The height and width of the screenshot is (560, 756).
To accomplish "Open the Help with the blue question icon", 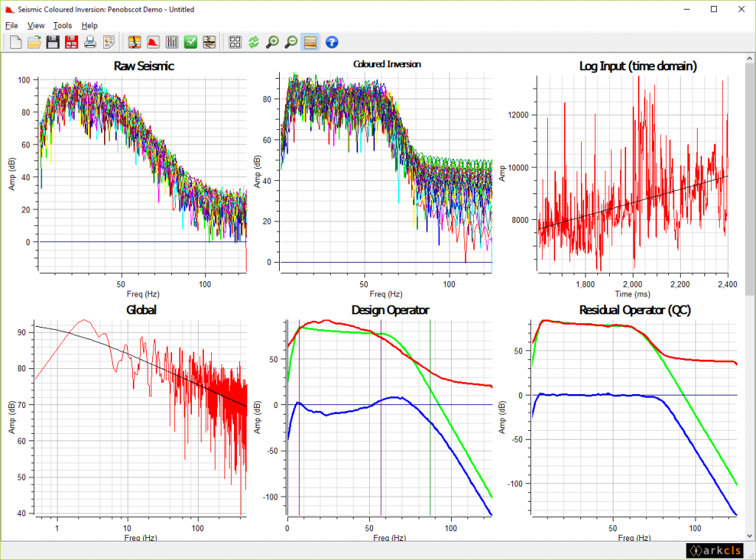I will (x=331, y=42).
